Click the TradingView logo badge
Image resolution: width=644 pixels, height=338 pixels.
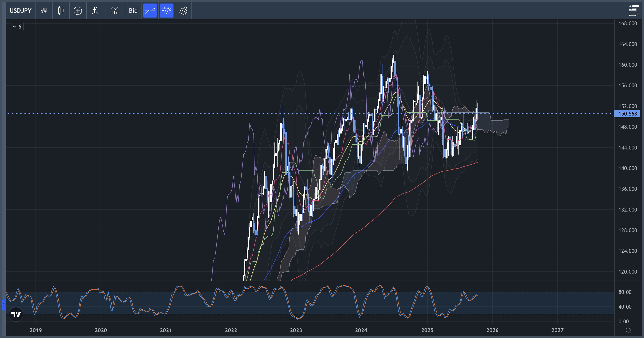(16, 314)
